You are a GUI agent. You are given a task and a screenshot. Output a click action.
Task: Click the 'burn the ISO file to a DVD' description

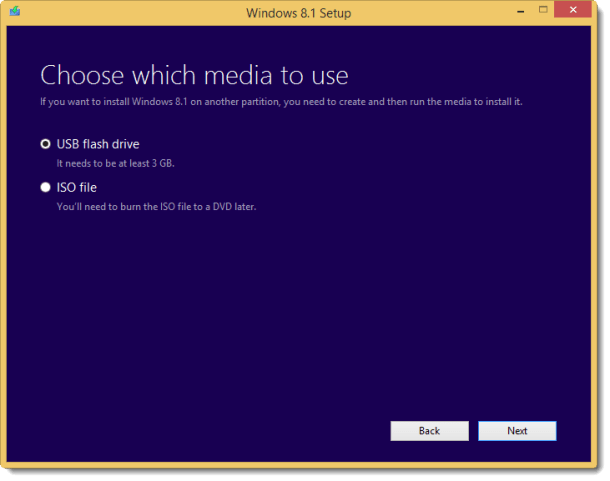point(156,207)
